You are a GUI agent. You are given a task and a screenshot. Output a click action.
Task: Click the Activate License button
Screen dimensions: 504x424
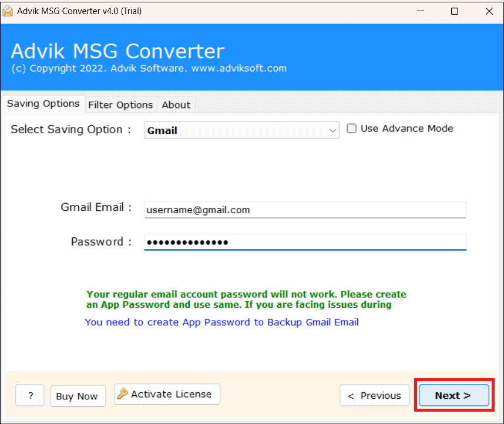pos(167,394)
